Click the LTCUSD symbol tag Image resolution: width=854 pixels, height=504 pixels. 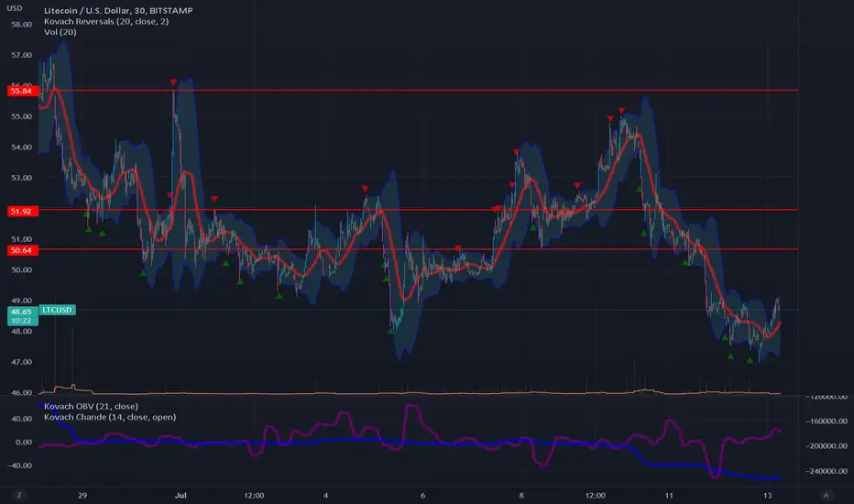57,310
